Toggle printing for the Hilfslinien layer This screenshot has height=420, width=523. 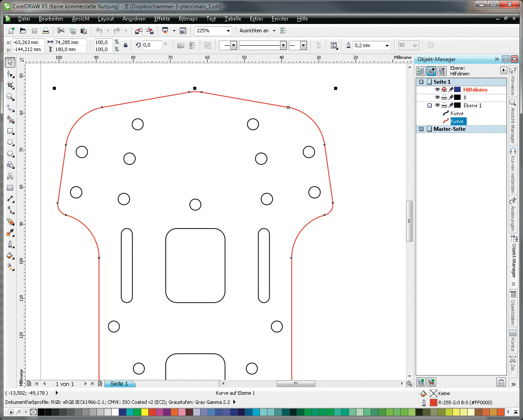pos(444,89)
